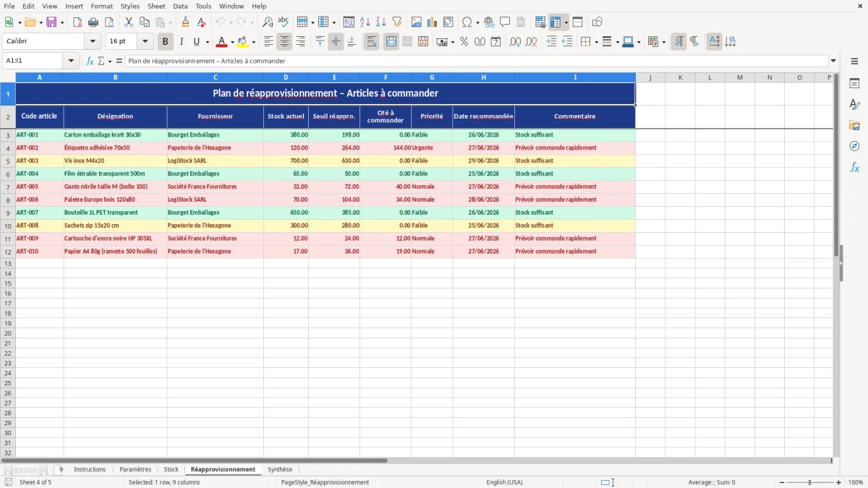
Task: Switch to the Stock sheet tab
Action: click(x=171, y=470)
